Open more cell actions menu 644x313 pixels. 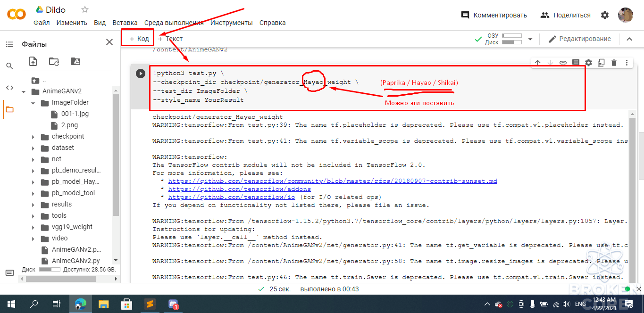pyautogui.click(x=627, y=62)
